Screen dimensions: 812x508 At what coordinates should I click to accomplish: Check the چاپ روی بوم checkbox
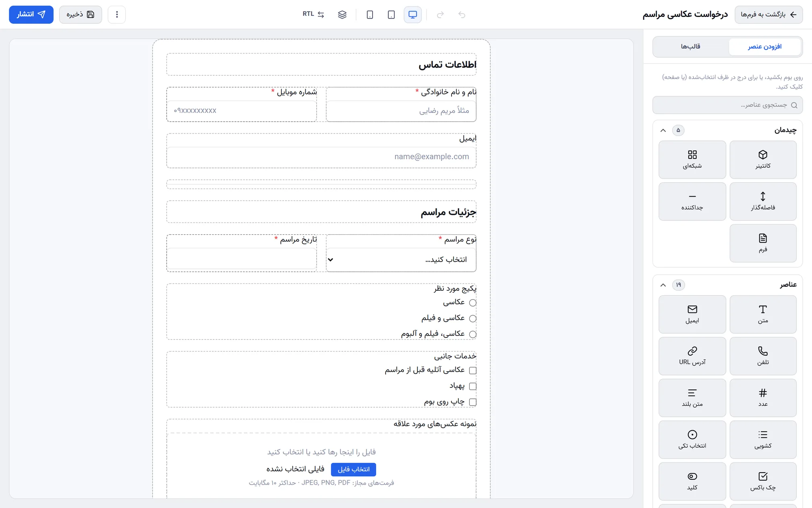tap(473, 402)
